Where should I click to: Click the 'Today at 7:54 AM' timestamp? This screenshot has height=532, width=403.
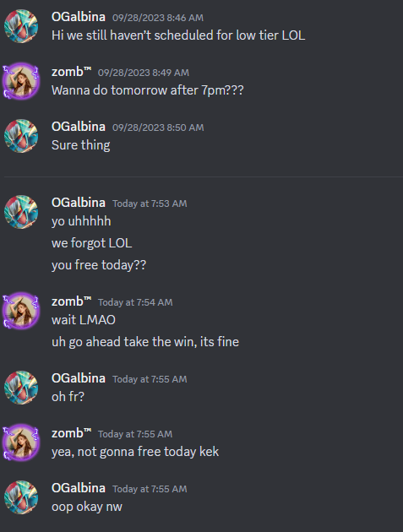coord(135,302)
